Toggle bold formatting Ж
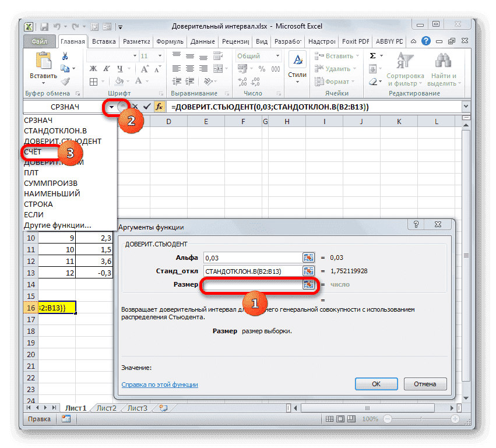Screen dimensions: 496x448 coord(93,69)
